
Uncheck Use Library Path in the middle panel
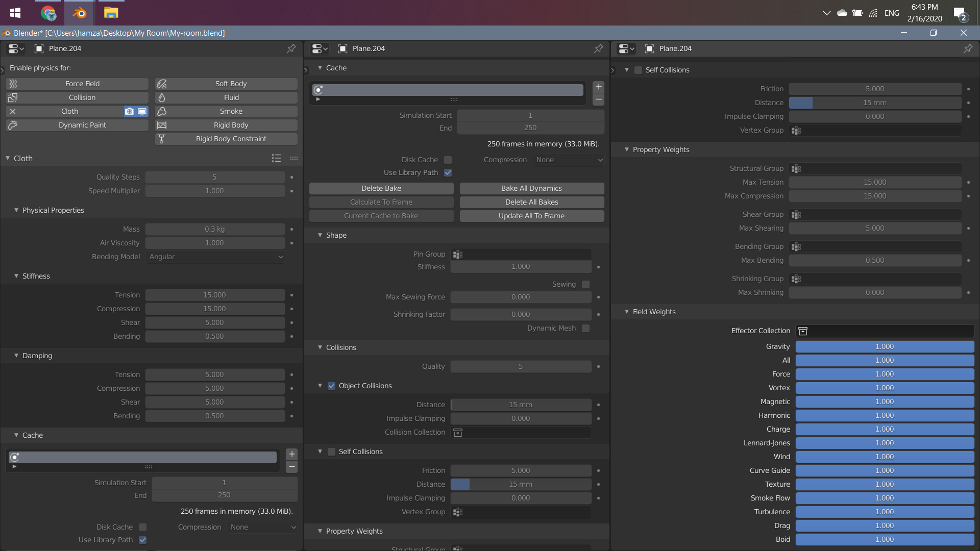[x=448, y=172]
